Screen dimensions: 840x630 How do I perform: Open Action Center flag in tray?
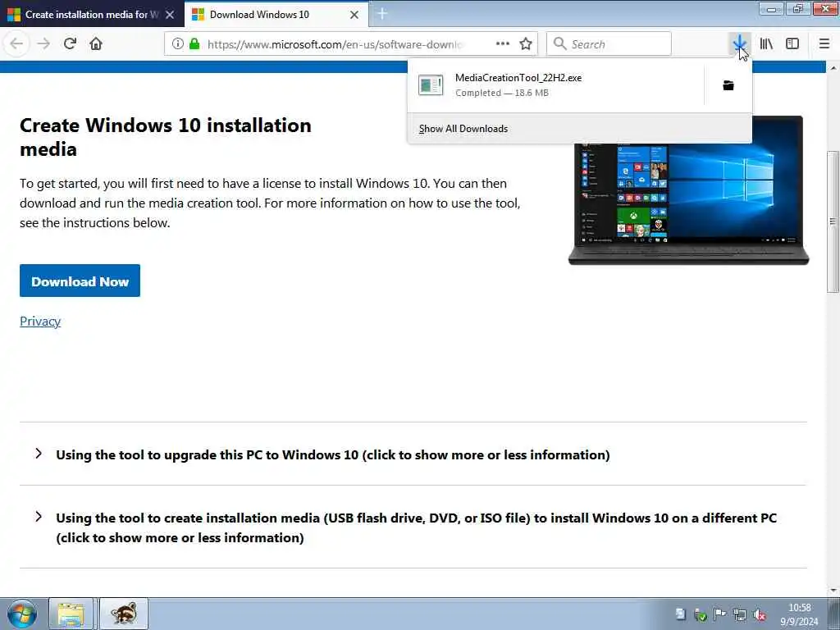coord(719,614)
